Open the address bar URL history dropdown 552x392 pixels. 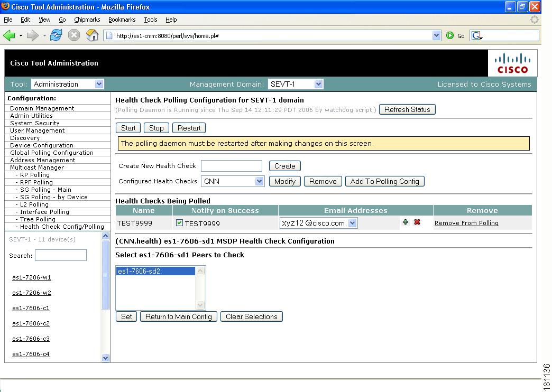(x=437, y=35)
